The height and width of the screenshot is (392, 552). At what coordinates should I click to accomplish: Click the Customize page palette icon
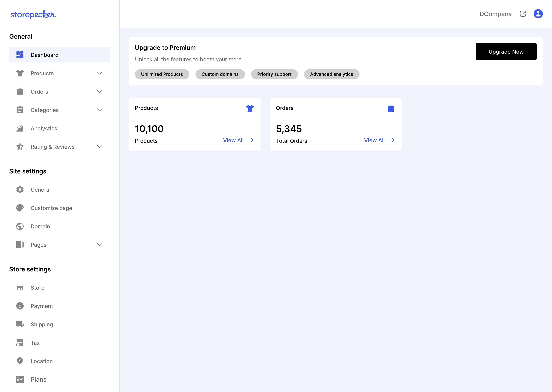(x=20, y=208)
